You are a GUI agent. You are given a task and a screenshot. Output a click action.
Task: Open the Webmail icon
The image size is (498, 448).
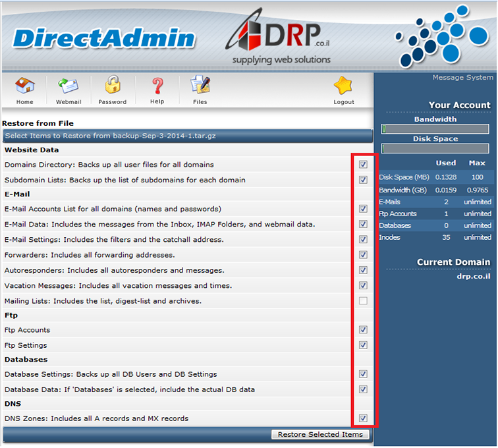69,86
